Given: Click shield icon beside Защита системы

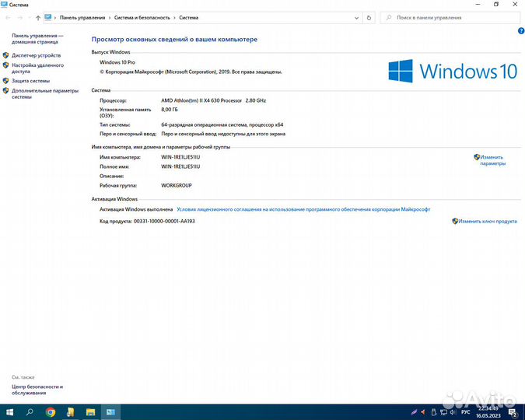Looking at the screenshot, I should pos(5,81).
